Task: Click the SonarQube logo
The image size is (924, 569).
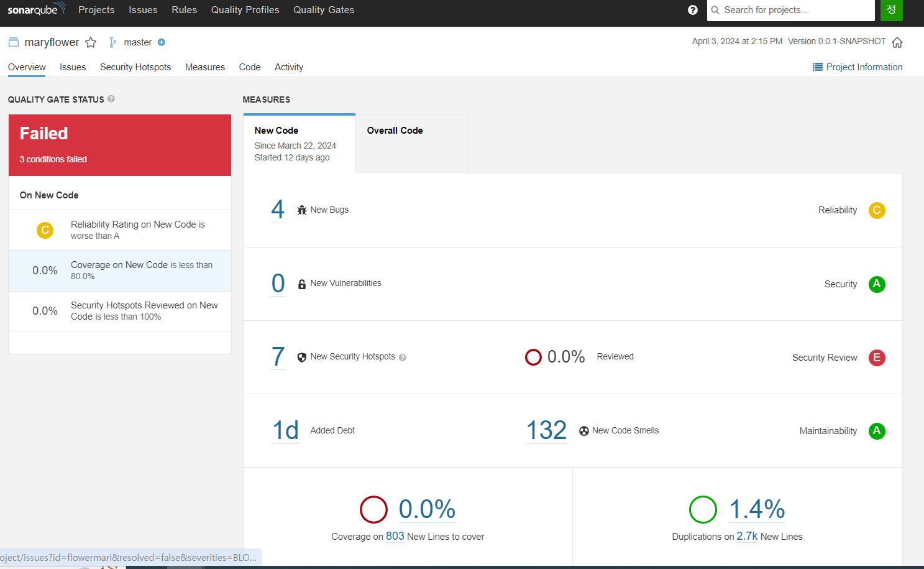Action: 36,9
